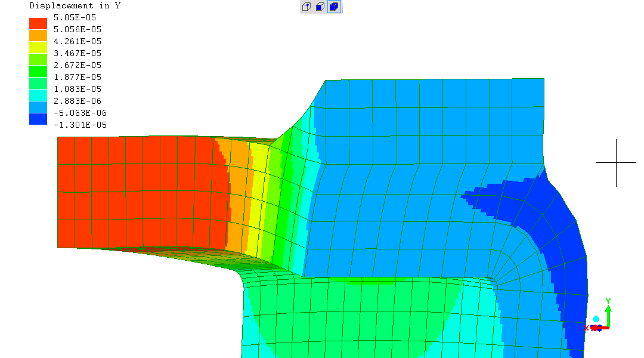Select the 2.883E-06 legend value
This screenshot has width=644, height=358.
tap(77, 101)
